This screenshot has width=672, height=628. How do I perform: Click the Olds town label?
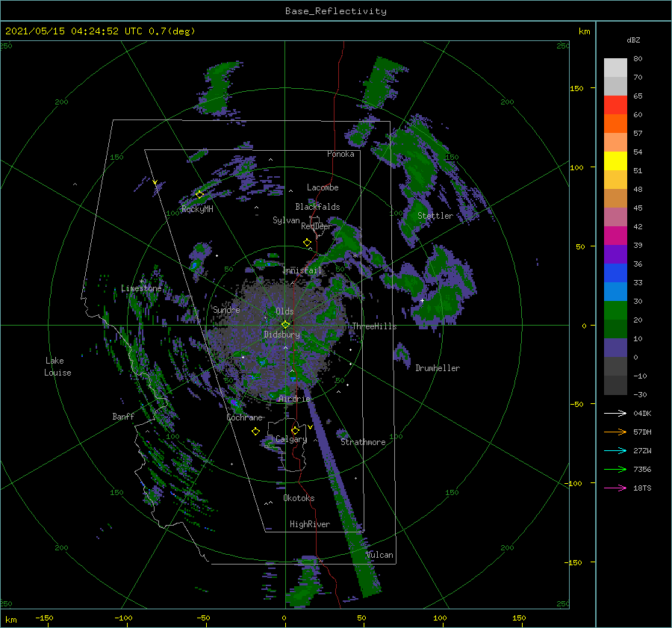pos(284,311)
